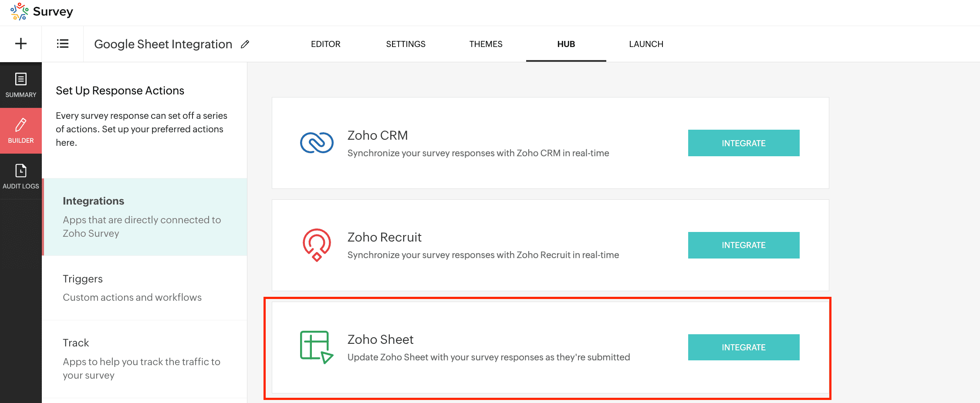
Task: Go to the THEMES tab
Action: pyautogui.click(x=486, y=44)
